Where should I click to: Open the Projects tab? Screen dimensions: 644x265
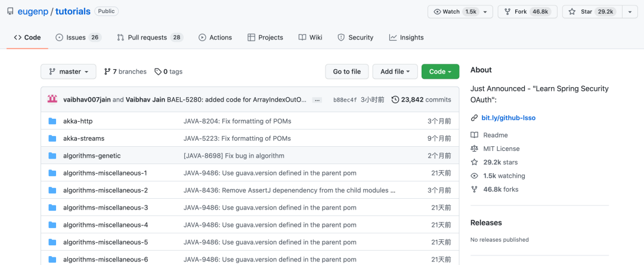[x=265, y=38]
